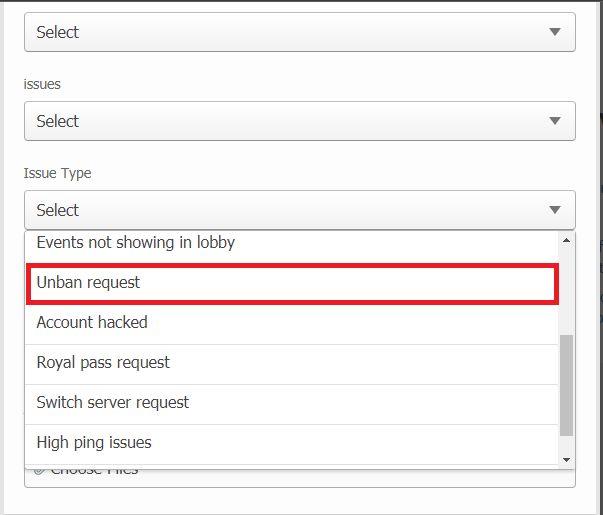Open the topmost Select combo box
This screenshot has height=515, width=603.
point(299,32)
